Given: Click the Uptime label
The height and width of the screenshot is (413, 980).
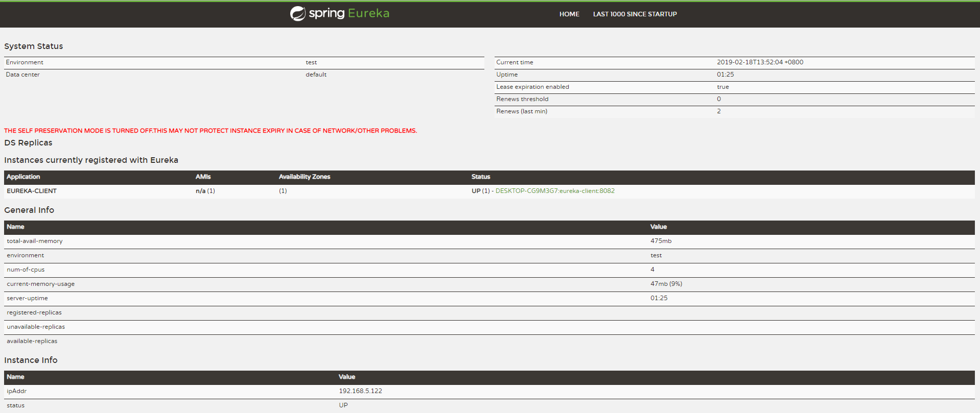Looking at the screenshot, I should (507, 75).
